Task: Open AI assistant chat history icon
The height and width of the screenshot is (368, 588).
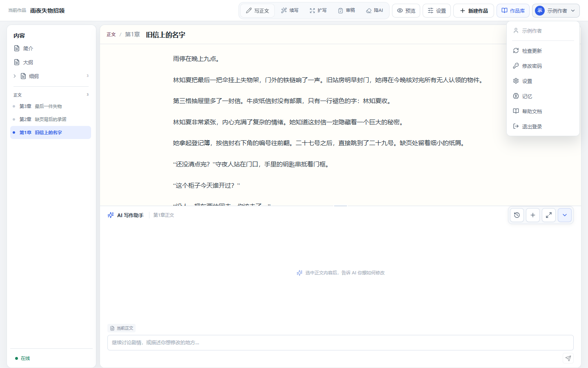Action: pyautogui.click(x=517, y=215)
